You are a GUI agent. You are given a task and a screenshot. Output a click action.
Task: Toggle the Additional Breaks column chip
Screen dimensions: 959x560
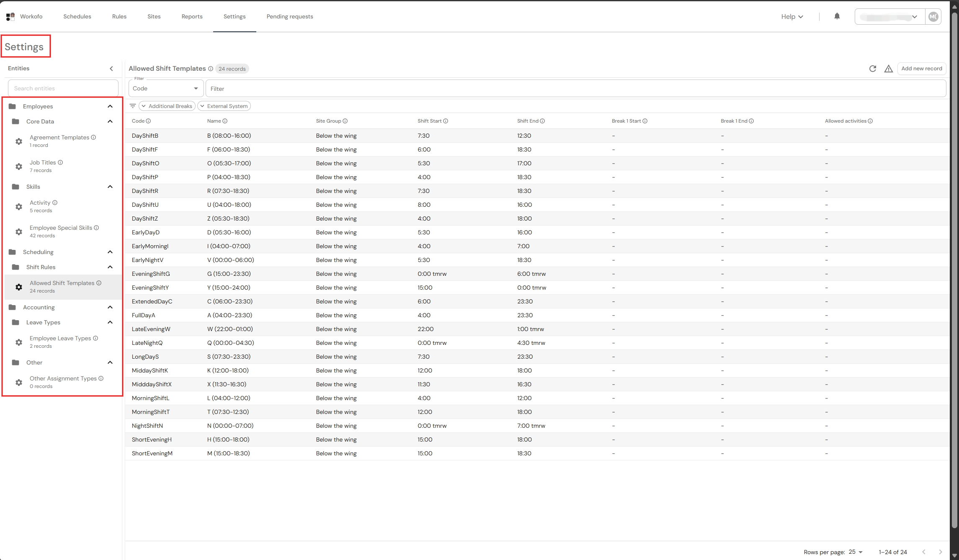coord(167,106)
